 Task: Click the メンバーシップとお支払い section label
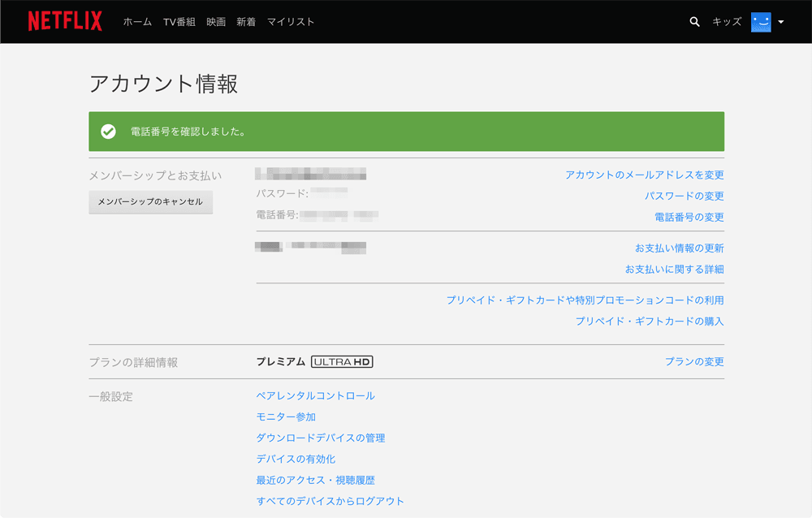pos(155,176)
